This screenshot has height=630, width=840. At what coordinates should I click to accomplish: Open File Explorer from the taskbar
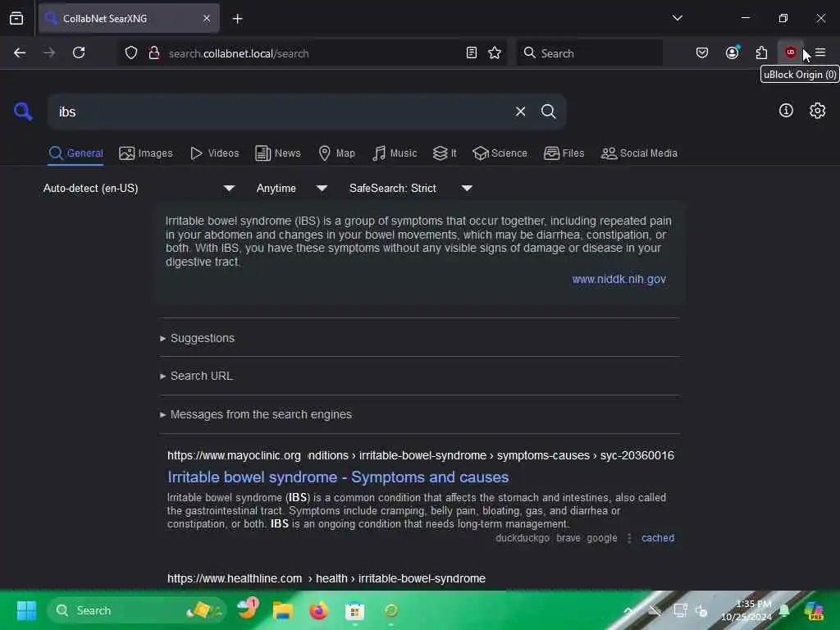(x=283, y=610)
